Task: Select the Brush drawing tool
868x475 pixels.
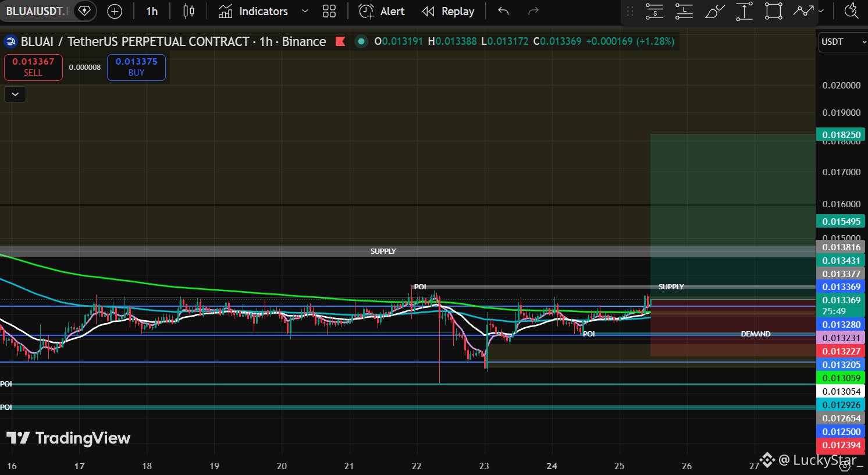Action: (x=714, y=11)
